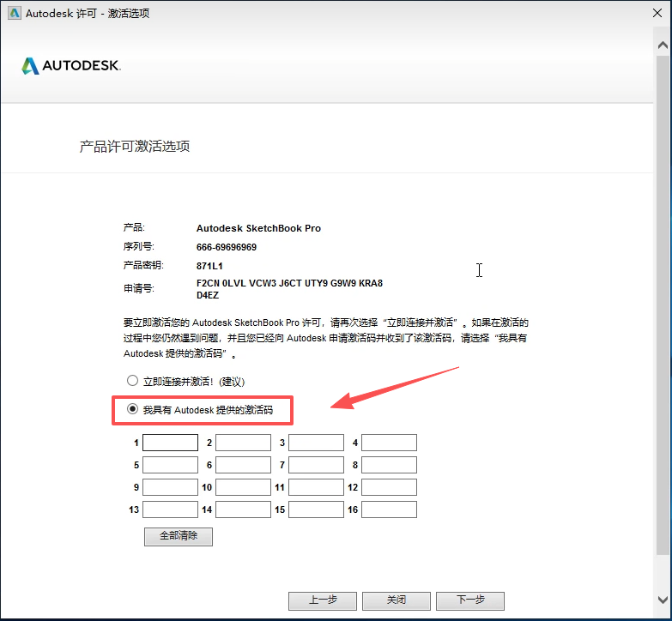
Task: Go back with the 上一步 button
Action: [323, 600]
